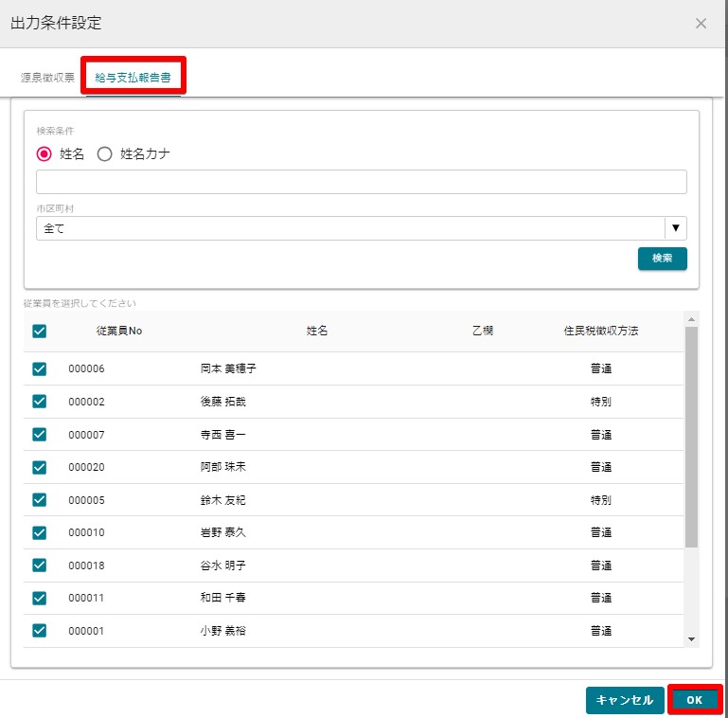The height and width of the screenshot is (718, 728).
Task: Click 普通 in 岡本 美穂子 row
Action: tap(601, 368)
